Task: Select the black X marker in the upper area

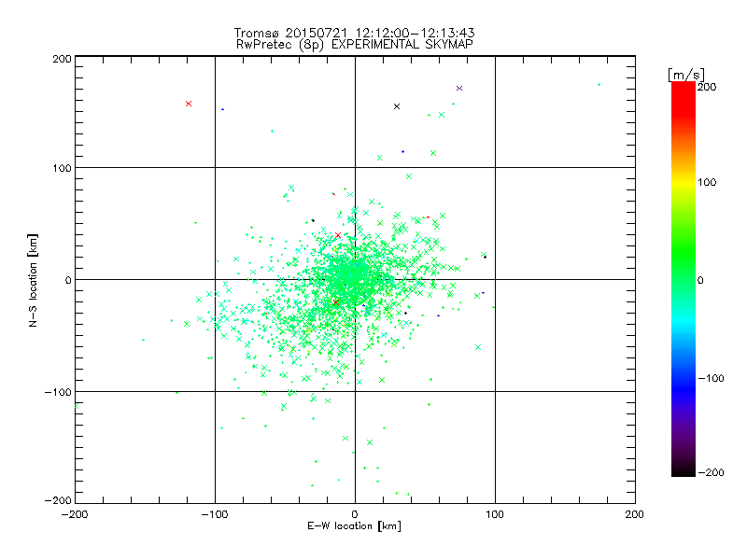Action: (397, 106)
